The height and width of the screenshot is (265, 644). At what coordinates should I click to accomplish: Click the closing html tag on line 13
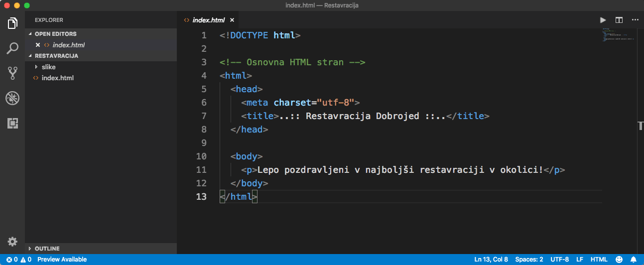pyautogui.click(x=239, y=197)
